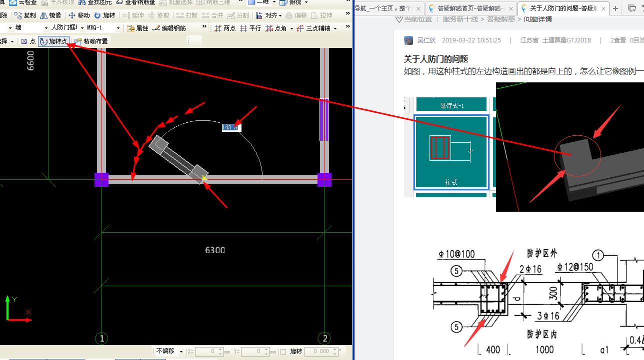Click the 延伸 extend tool
This screenshot has width=644, height=360.
pyautogui.click(x=133, y=15)
